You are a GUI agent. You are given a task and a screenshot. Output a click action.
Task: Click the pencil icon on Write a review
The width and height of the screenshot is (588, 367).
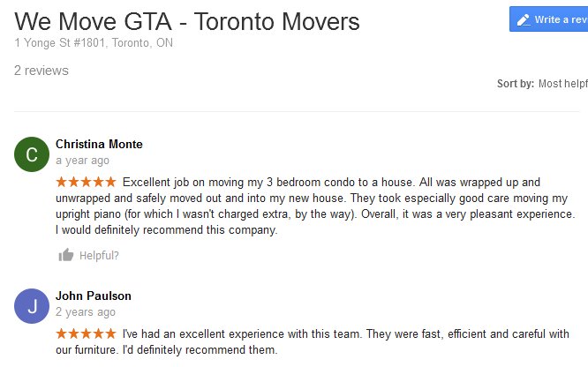(524, 19)
